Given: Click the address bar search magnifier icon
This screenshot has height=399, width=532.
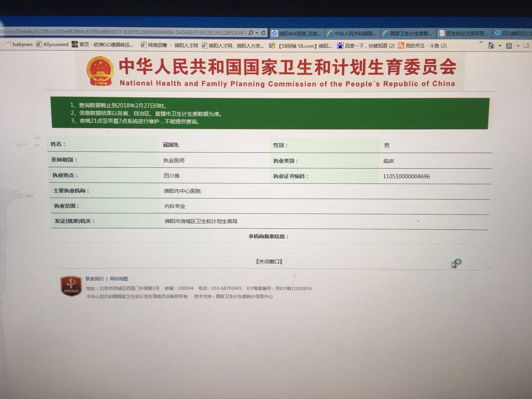Looking at the screenshot, I should [251, 33].
